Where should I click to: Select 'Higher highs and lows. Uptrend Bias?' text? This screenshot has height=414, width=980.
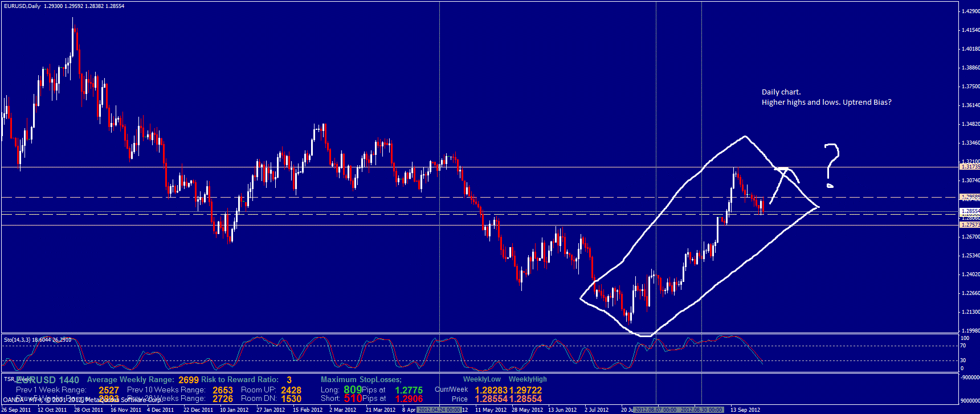coord(826,103)
